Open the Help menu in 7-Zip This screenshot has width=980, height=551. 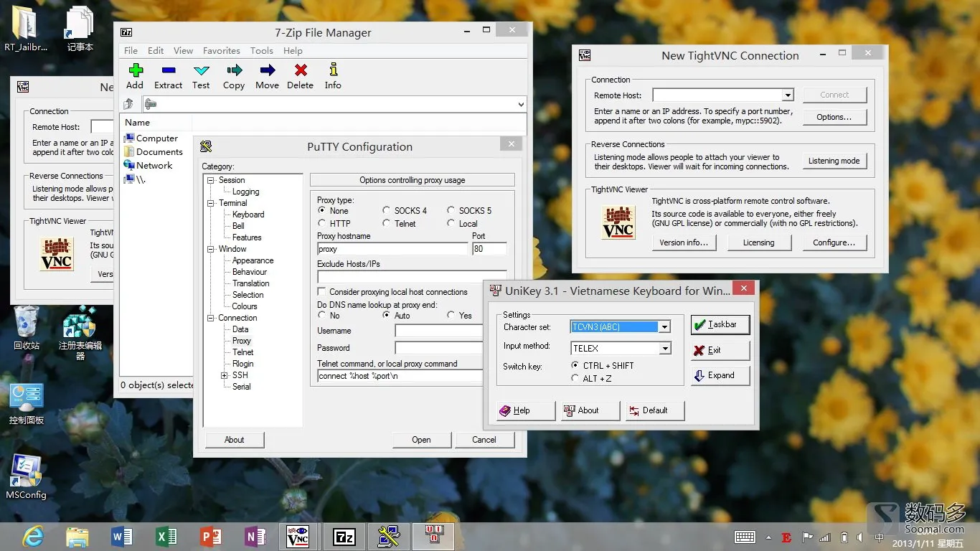coord(293,51)
